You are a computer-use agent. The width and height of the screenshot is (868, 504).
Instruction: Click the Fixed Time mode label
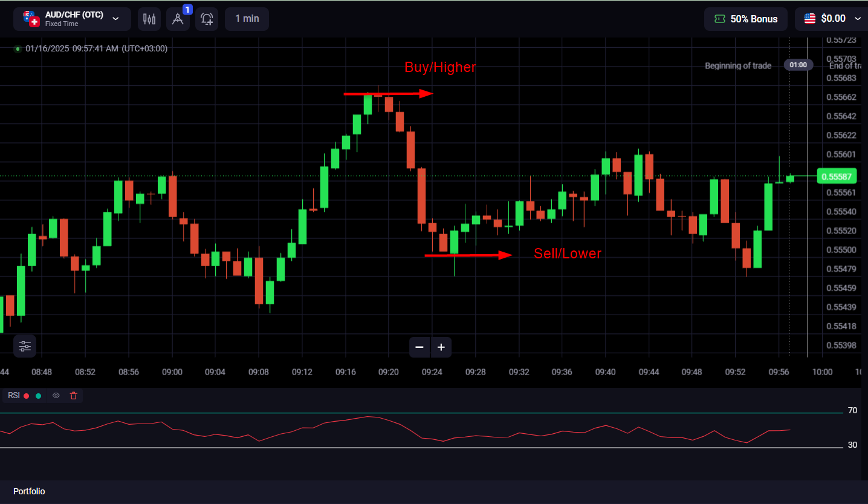pos(62,24)
